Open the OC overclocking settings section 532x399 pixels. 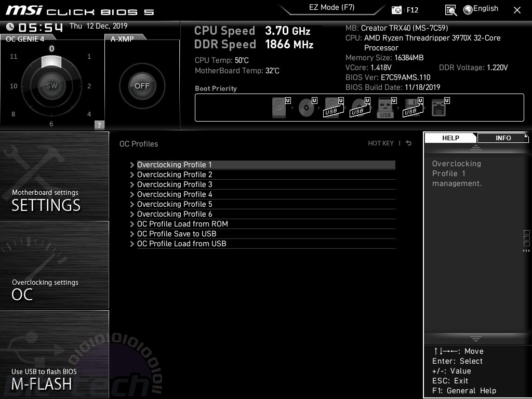(x=54, y=265)
